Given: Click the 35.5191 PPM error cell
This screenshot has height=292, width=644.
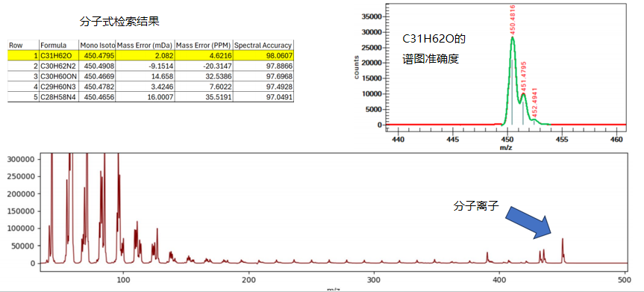Looking at the screenshot, I should pos(204,96).
